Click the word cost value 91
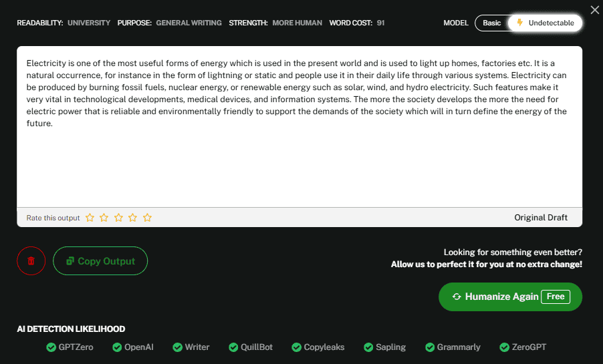603x364 pixels. (x=381, y=23)
